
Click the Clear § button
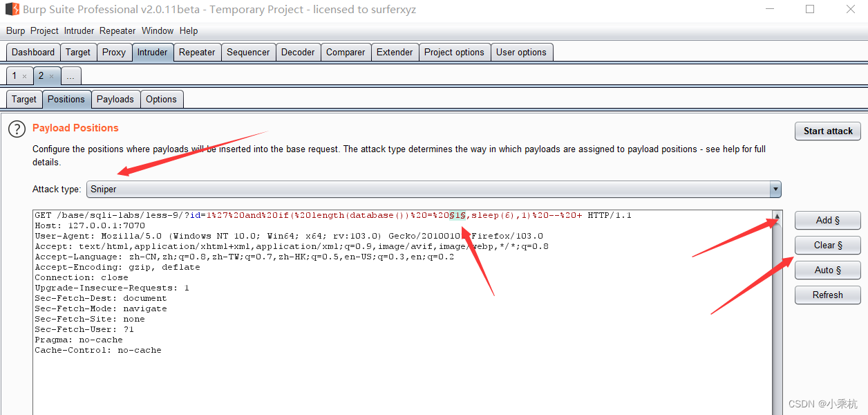(828, 245)
